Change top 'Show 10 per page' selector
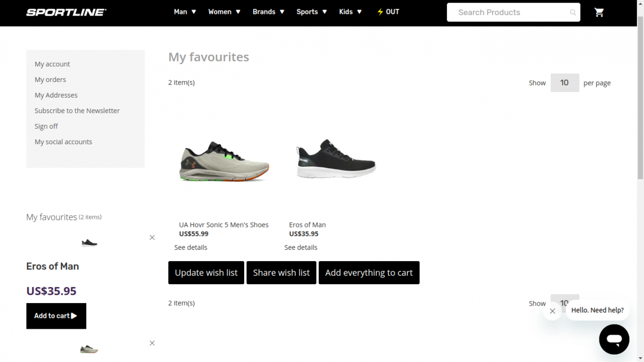This screenshot has width=644, height=362. point(565,83)
